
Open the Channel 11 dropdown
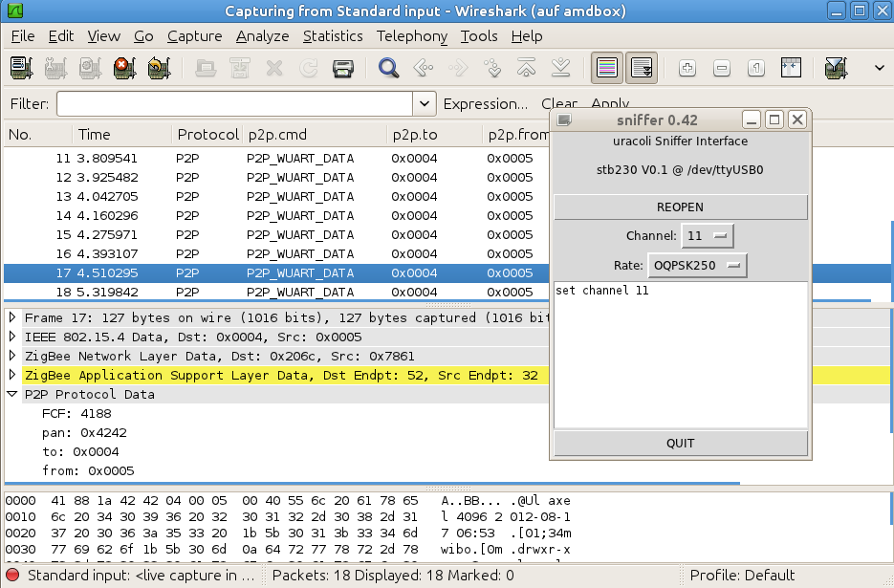pyautogui.click(x=707, y=235)
